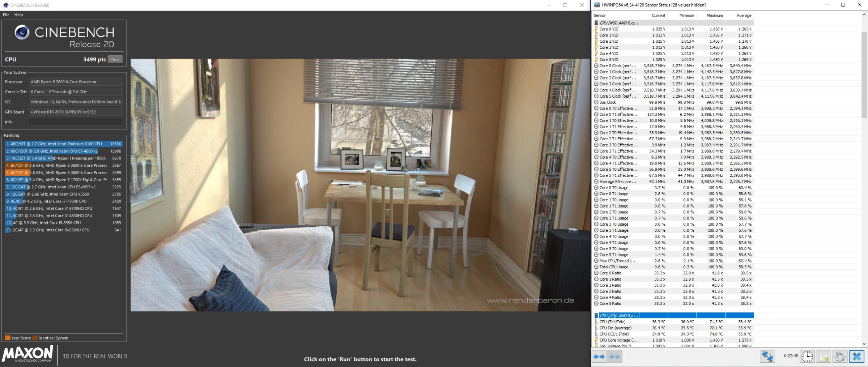
Task: Click the Your Score legend label
Action: [21, 338]
